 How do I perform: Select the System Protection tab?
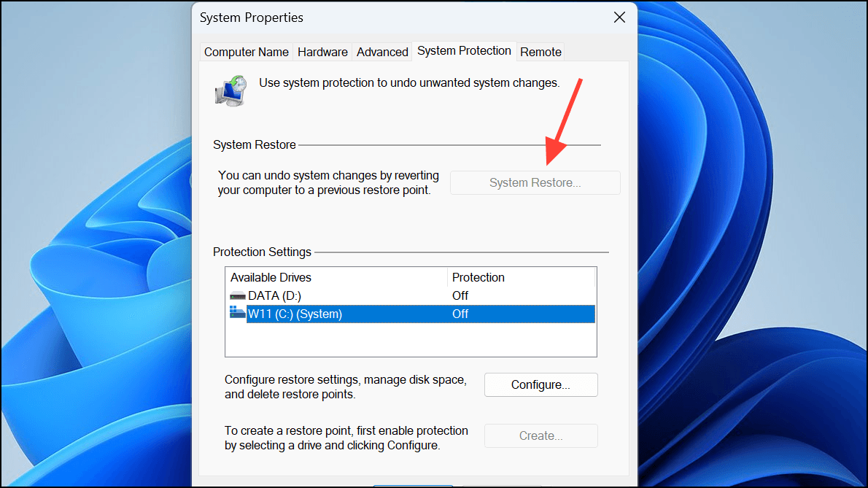click(464, 51)
